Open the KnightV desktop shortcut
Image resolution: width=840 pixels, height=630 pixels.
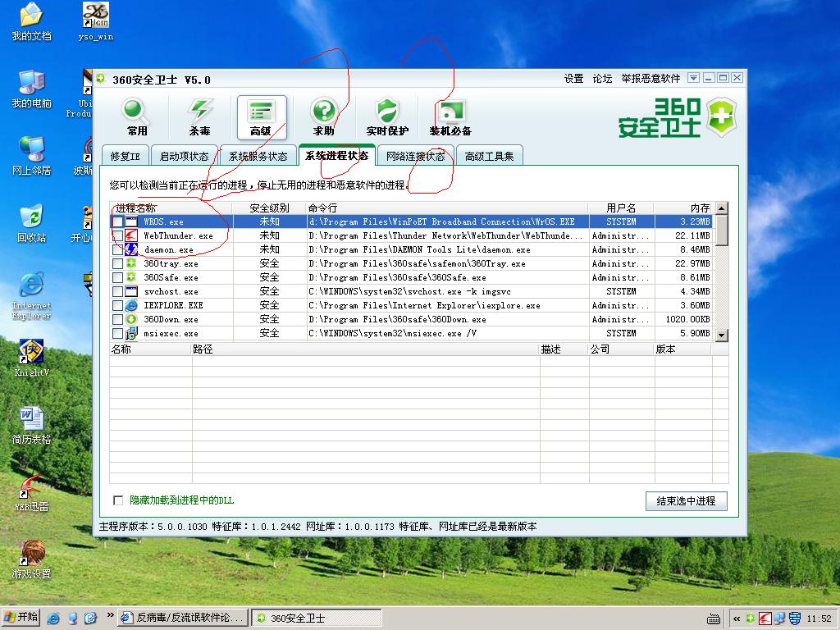tap(32, 358)
